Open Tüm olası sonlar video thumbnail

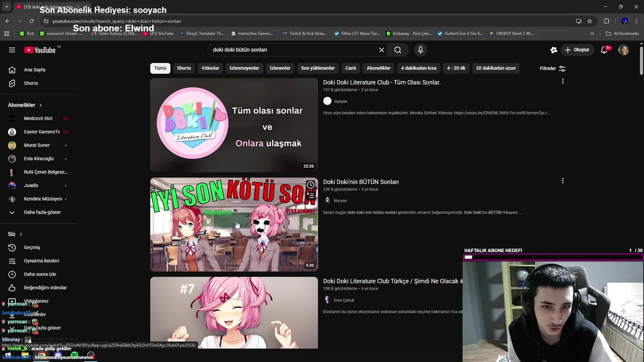click(x=234, y=125)
